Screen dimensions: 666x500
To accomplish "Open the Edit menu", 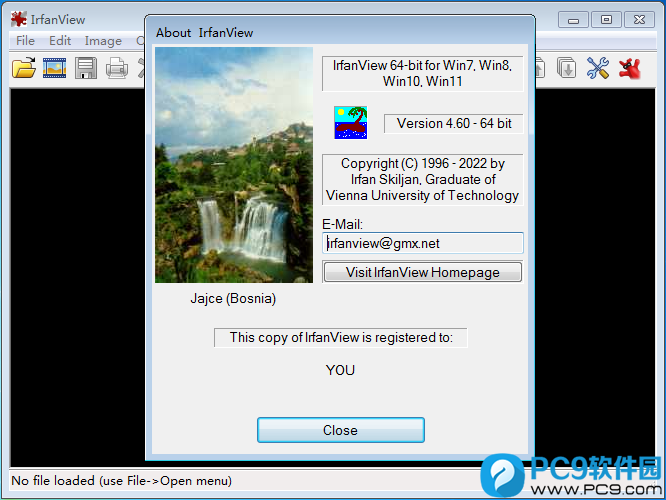I will pyautogui.click(x=60, y=41).
